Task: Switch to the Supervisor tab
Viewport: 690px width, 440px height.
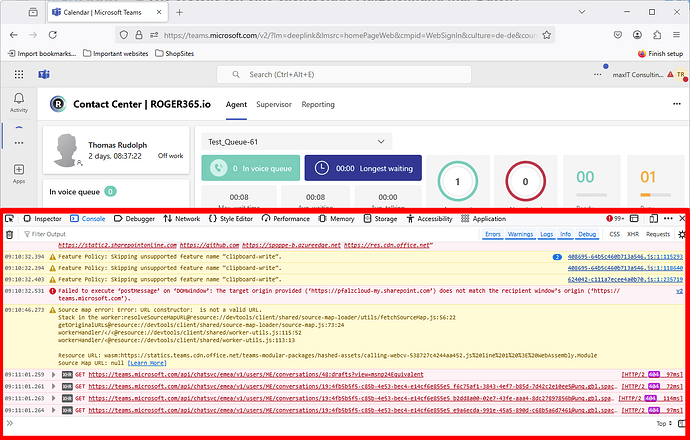Action: tap(274, 104)
